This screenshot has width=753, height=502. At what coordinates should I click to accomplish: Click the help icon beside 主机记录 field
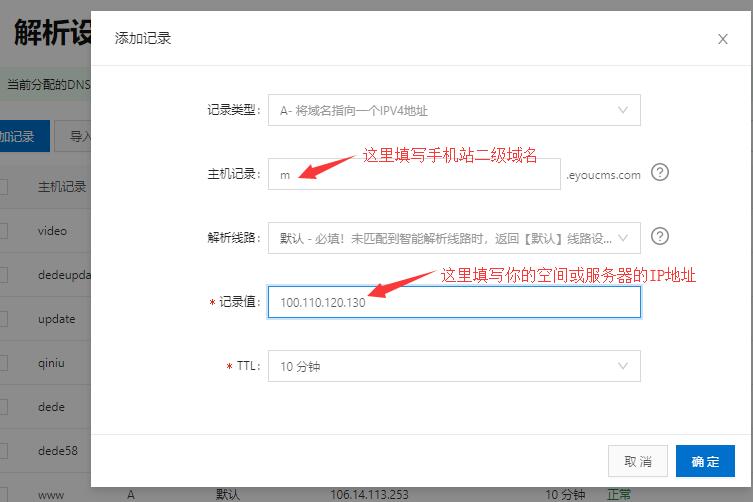(x=659, y=172)
